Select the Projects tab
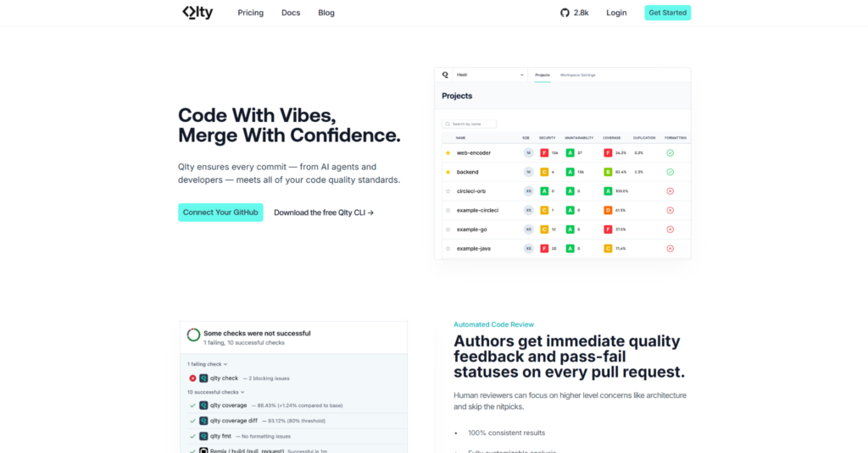This screenshot has height=453, width=868. point(542,75)
